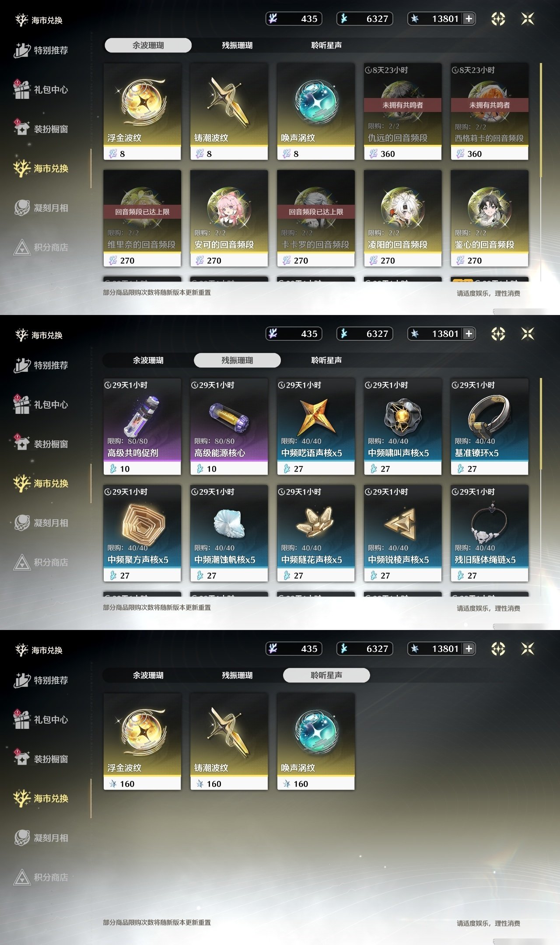Choose 中频聚方声核x5 for 27

(x=142, y=533)
